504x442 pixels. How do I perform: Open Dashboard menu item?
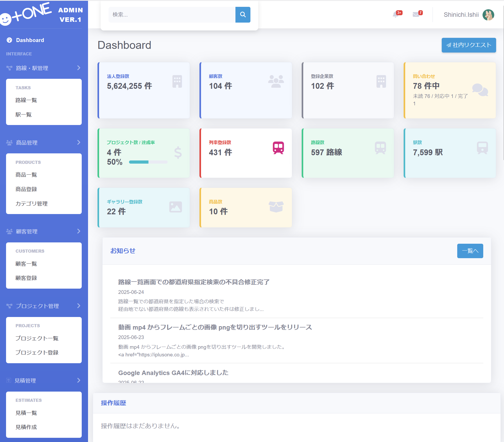(x=30, y=40)
